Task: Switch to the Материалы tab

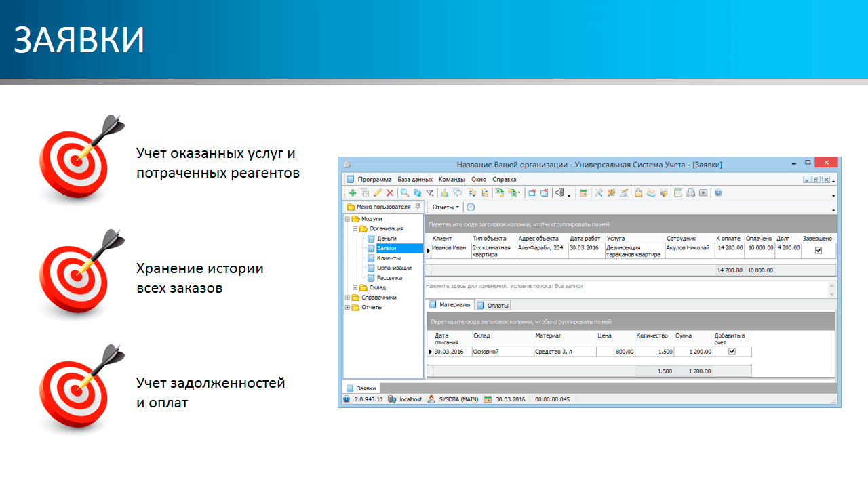Action: [449, 305]
